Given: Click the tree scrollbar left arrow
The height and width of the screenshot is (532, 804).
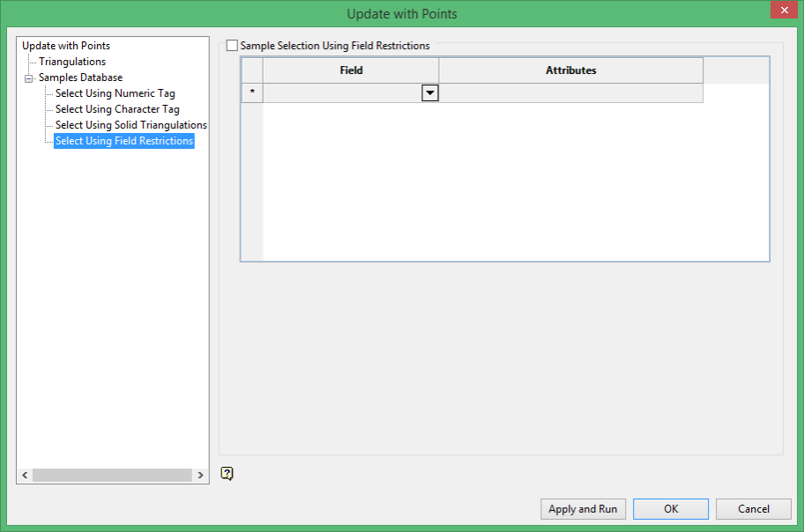Looking at the screenshot, I should pyautogui.click(x=25, y=475).
